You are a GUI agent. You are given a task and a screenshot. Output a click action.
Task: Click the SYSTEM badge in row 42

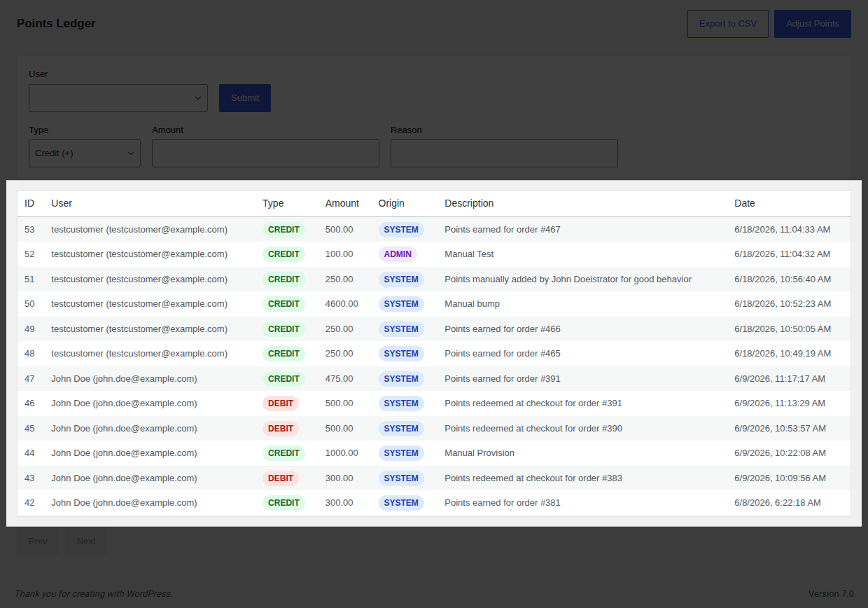(401, 503)
